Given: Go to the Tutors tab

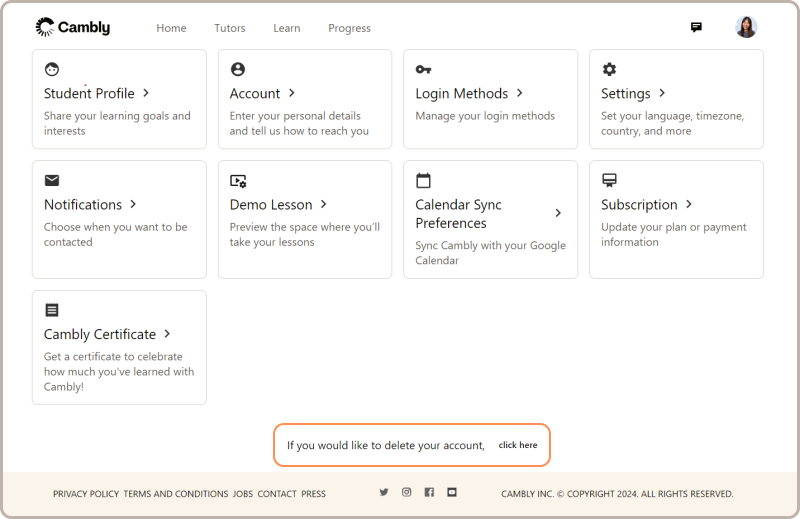Looking at the screenshot, I should pos(229,28).
